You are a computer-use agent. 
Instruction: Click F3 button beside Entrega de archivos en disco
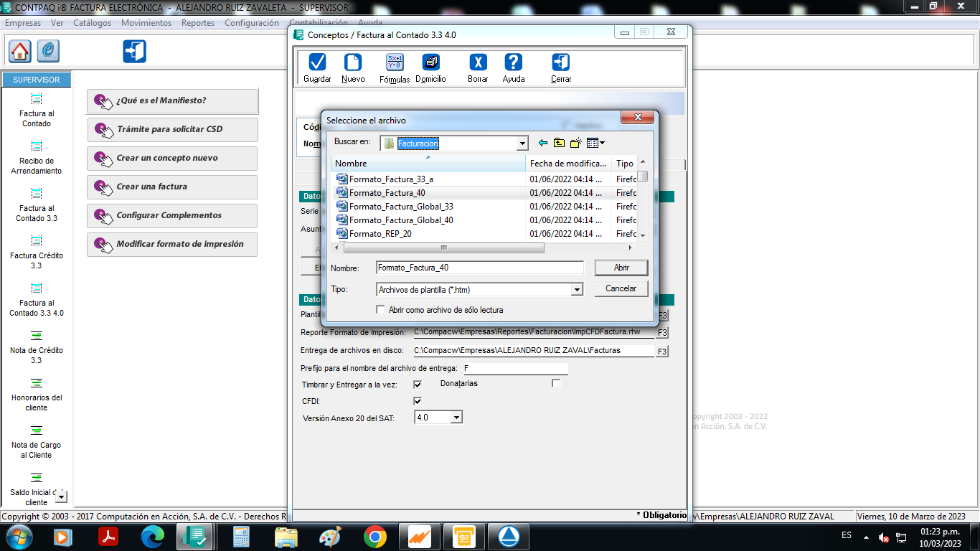[662, 352]
